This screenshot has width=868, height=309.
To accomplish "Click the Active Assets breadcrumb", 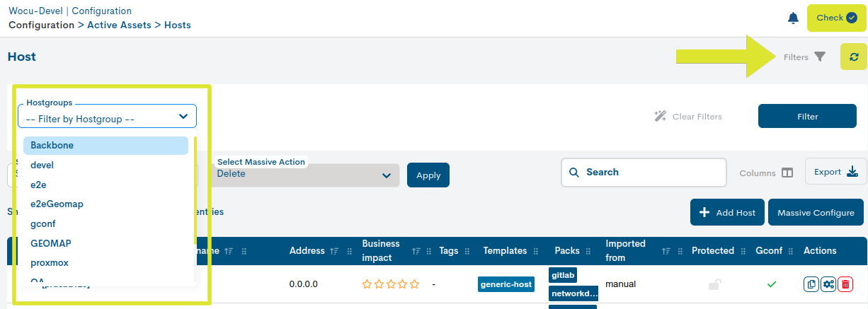I will coord(120,25).
